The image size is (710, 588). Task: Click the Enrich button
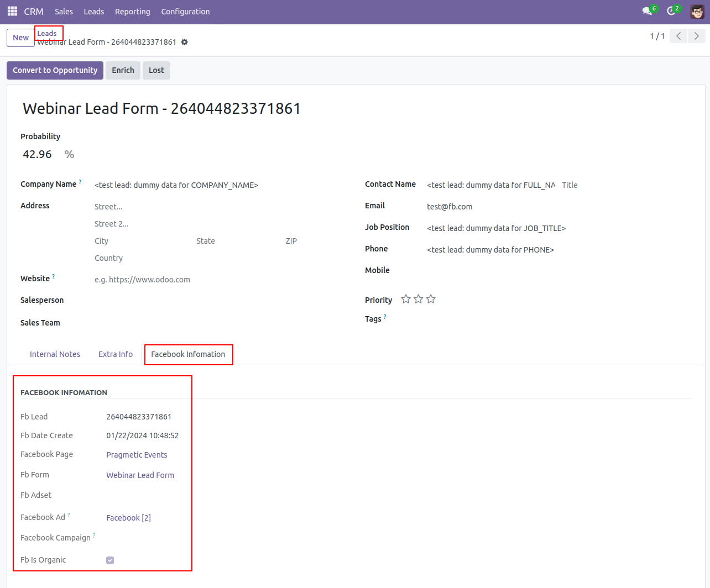click(x=123, y=70)
